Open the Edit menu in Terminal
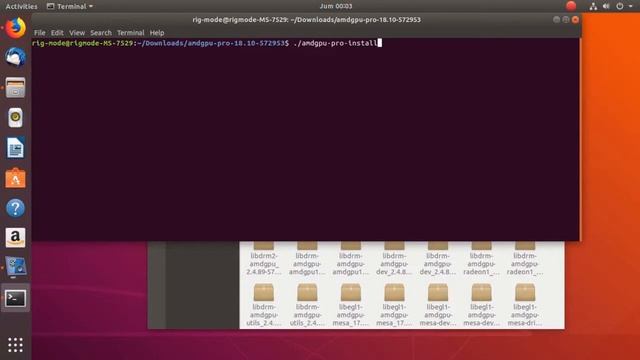Image resolution: width=640 pixels, height=360 pixels. [x=57, y=33]
